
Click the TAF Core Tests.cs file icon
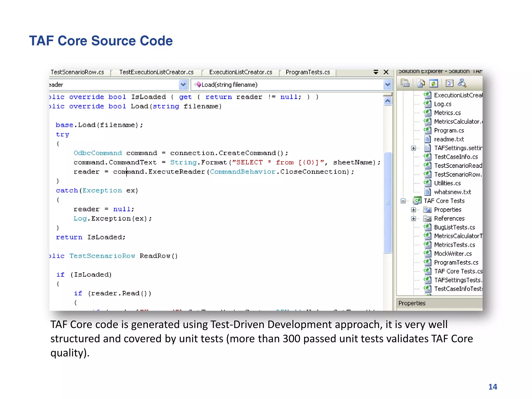(x=428, y=271)
